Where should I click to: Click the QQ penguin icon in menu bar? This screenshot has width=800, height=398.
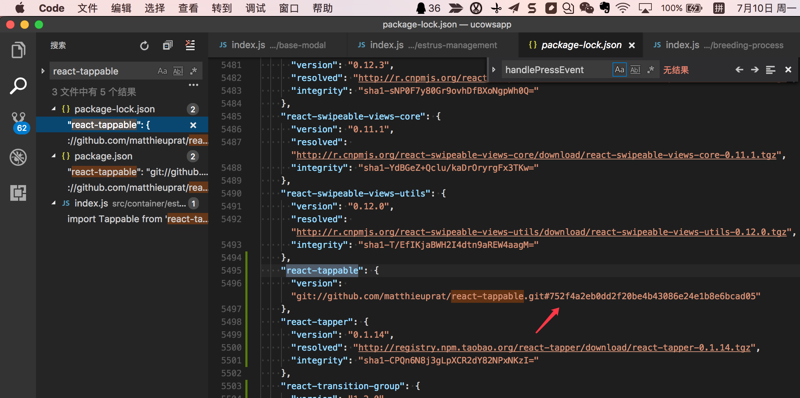click(421, 8)
